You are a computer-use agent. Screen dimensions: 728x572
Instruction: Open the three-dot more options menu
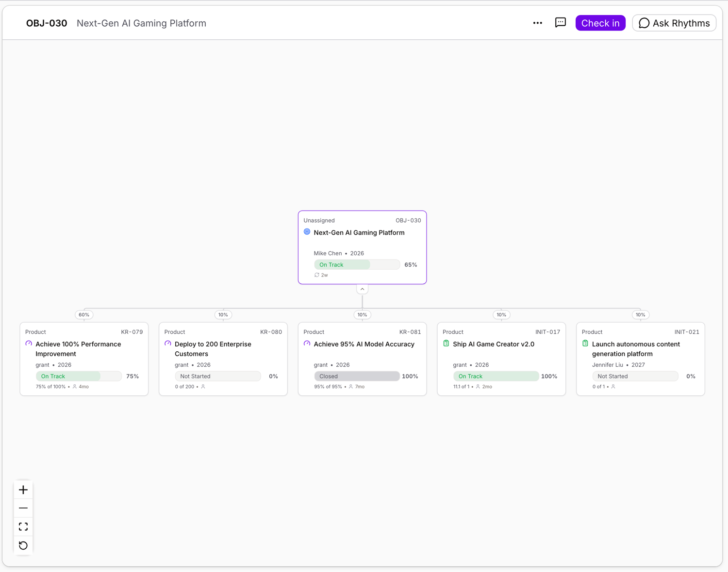[x=537, y=23]
